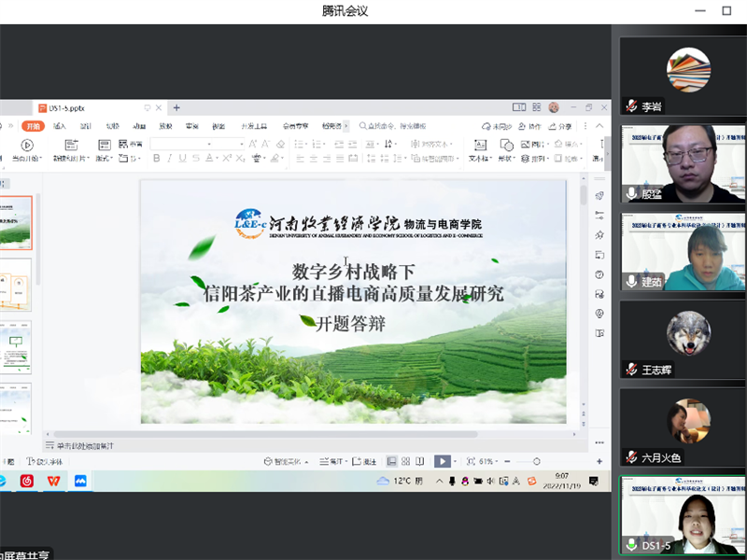
Task: Switch to slide sorter view
Action: 406,461
